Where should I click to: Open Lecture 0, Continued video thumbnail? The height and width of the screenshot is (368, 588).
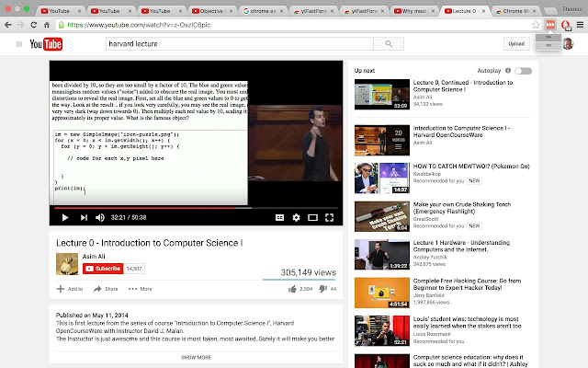(382, 94)
